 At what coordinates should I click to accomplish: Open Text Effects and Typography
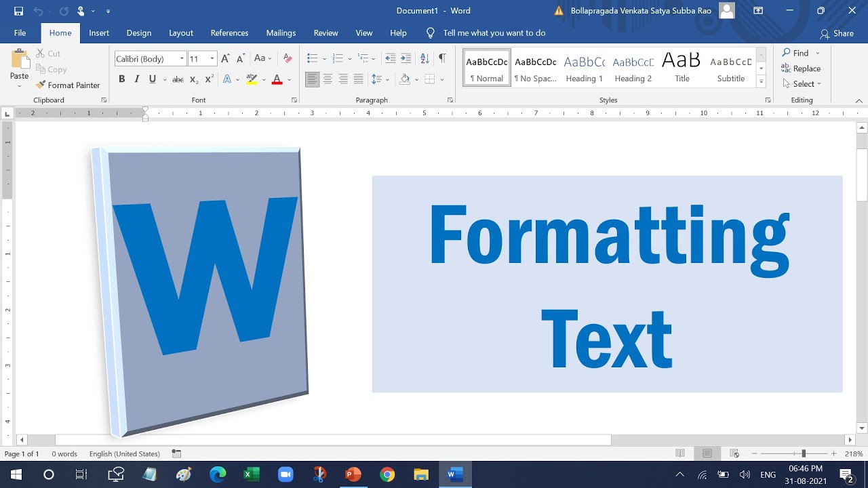click(x=227, y=79)
